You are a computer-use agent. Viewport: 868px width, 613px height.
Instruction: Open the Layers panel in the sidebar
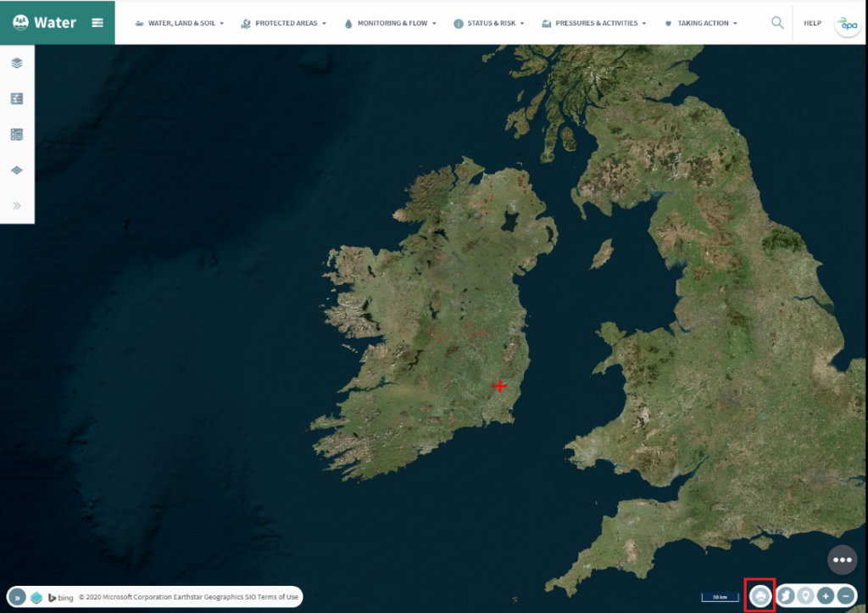[17, 63]
